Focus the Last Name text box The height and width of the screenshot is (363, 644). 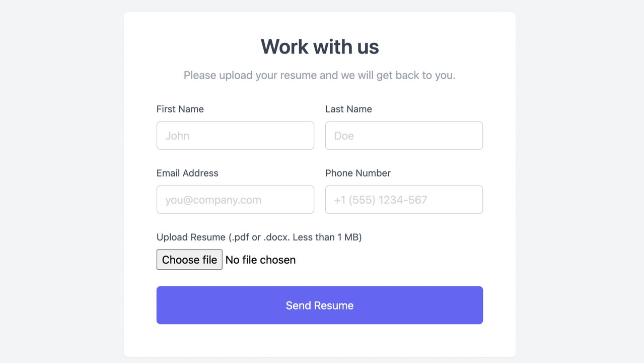[404, 136]
